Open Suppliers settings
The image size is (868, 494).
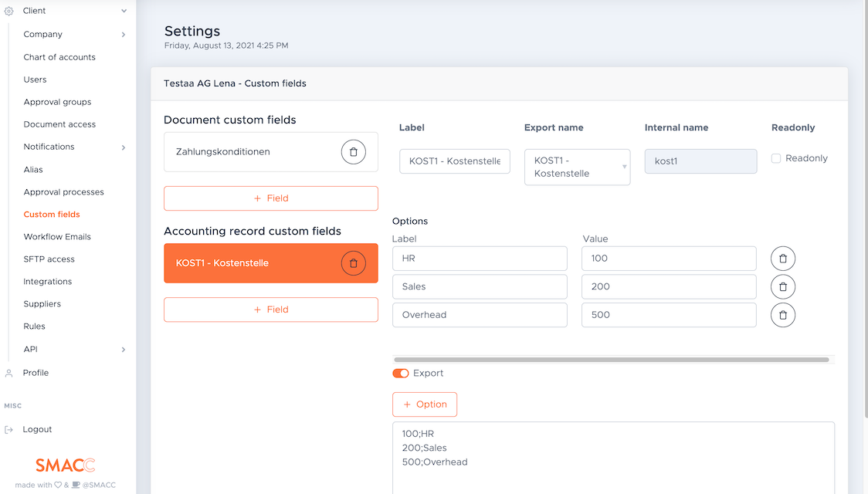42,303
